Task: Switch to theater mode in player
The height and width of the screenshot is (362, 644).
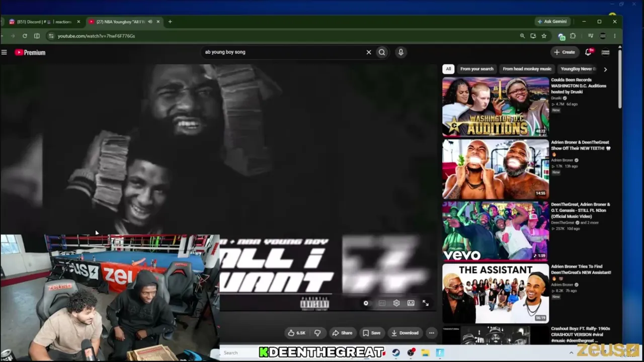Action: point(411,303)
